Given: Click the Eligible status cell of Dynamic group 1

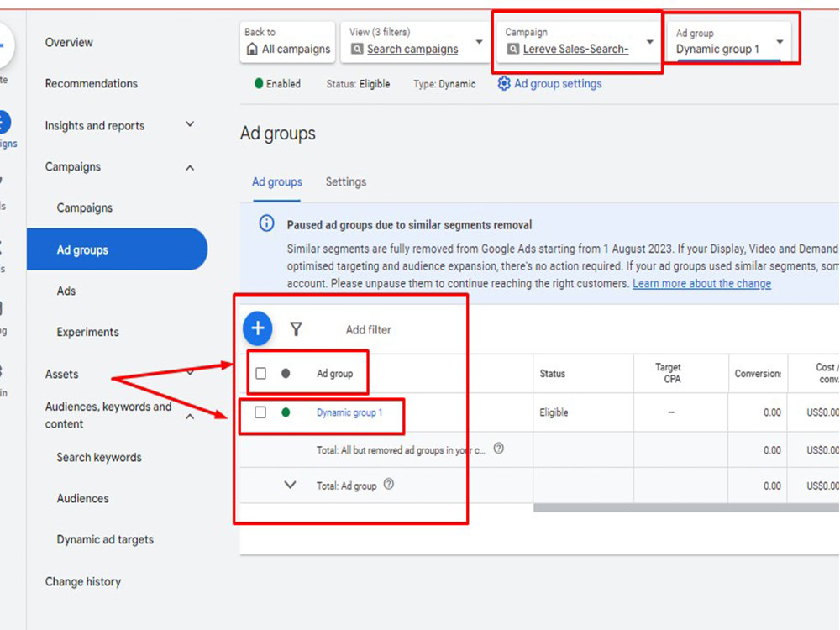Looking at the screenshot, I should tap(554, 412).
